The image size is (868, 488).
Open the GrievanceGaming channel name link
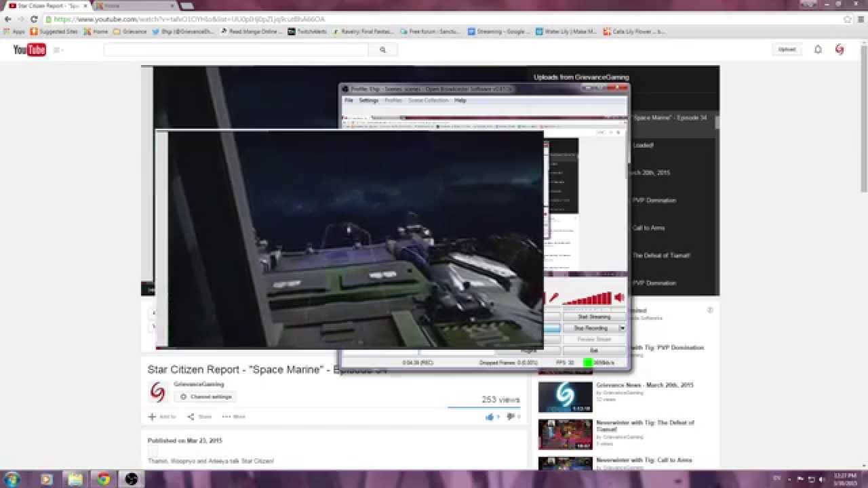coord(199,384)
